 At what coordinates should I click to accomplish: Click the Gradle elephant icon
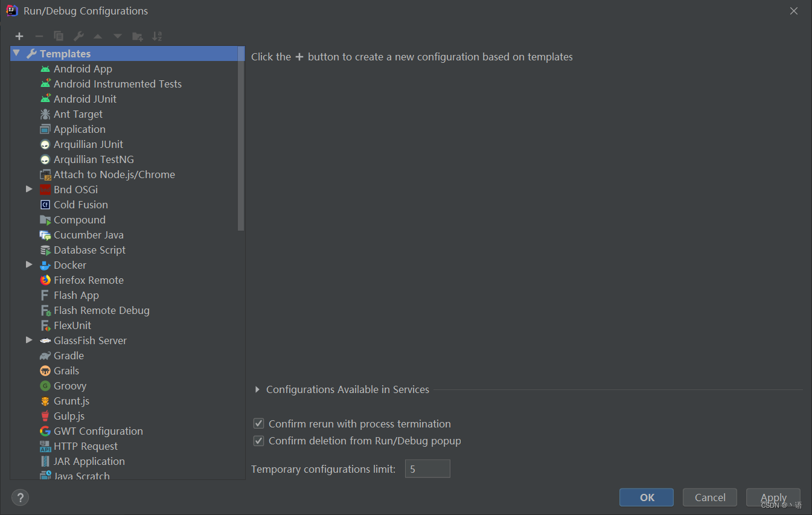45,355
